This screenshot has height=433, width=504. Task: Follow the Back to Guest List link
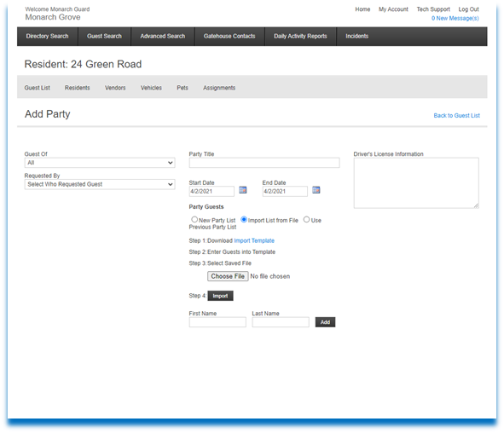pos(456,116)
